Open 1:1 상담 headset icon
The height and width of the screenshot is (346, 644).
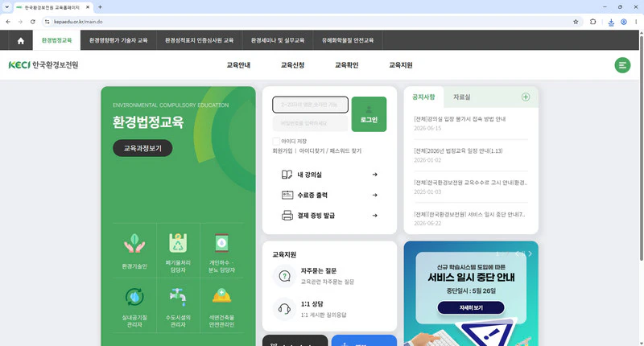[284, 309]
